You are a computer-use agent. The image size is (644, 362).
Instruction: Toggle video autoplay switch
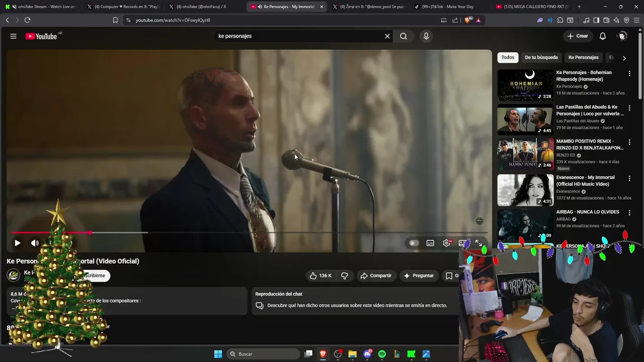coord(414,243)
